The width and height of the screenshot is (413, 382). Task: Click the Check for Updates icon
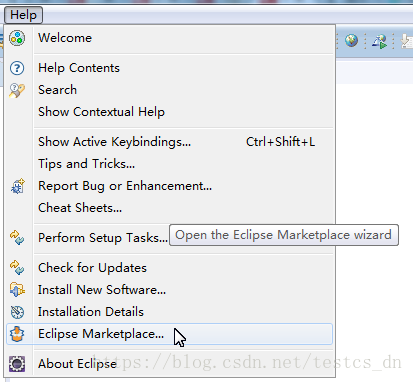(17, 268)
